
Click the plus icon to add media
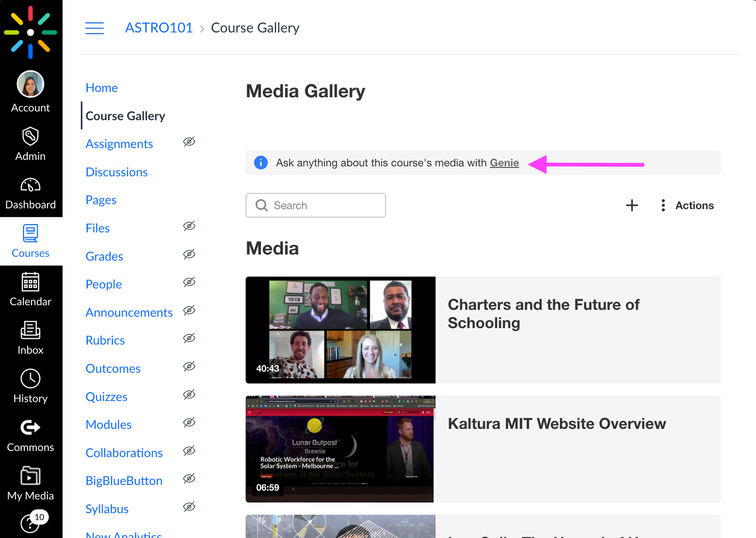pyautogui.click(x=632, y=205)
